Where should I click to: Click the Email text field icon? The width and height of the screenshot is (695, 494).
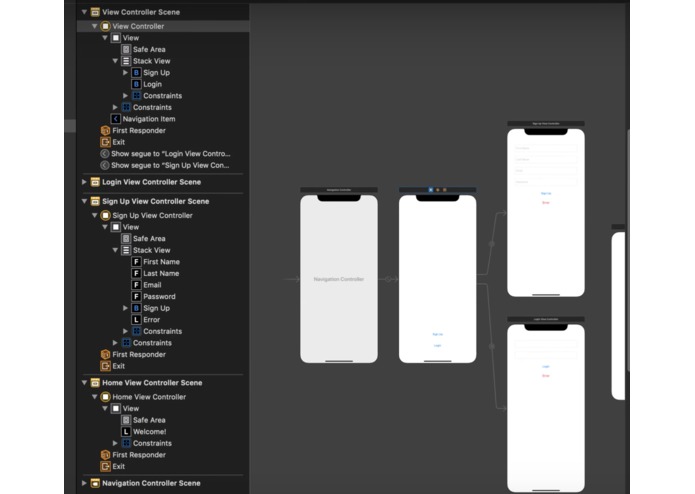pos(136,285)
